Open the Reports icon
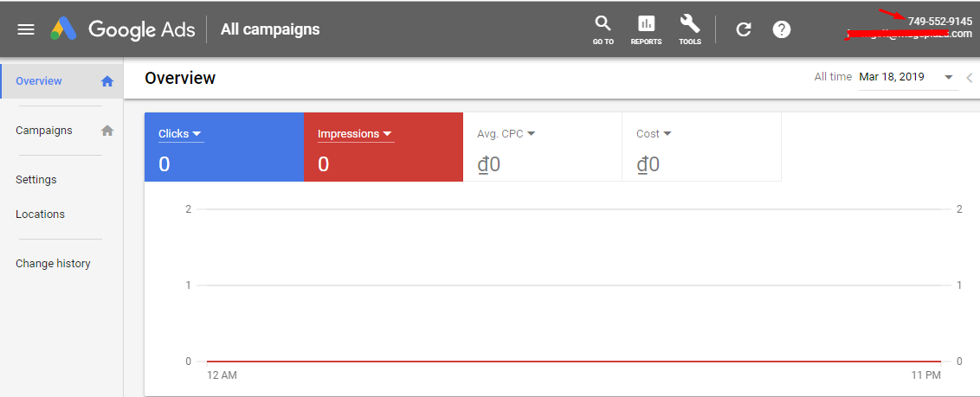 (646, 29)
